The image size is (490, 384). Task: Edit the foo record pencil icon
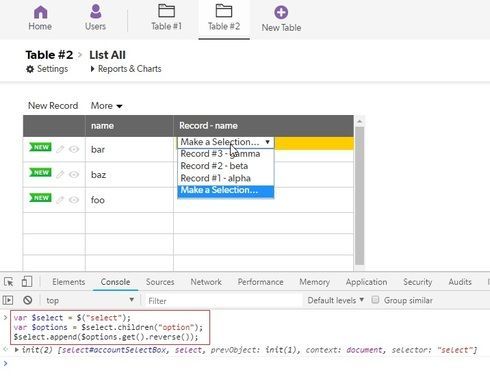[60, 200]
